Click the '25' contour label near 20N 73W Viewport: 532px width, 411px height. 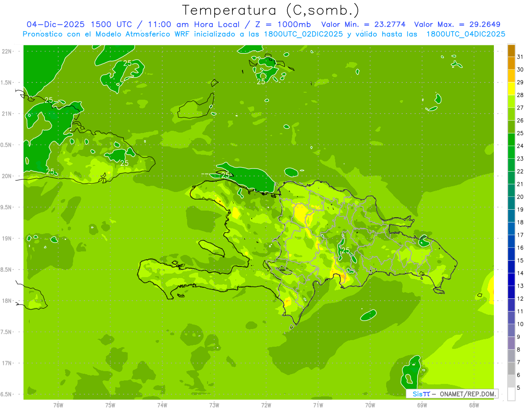[226, 175]
